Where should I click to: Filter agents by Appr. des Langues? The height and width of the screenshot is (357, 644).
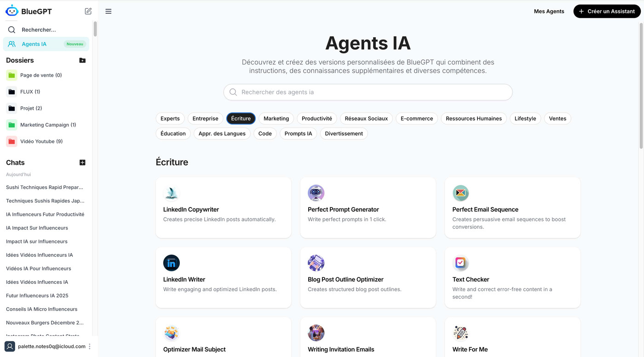pos(222,133)
